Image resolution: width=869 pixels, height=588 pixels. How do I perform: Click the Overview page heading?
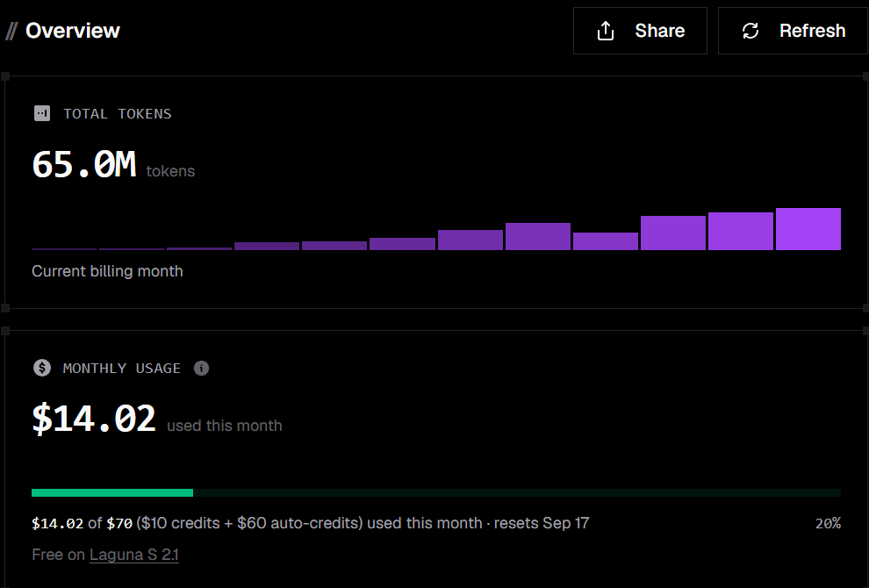pos(73,31)
